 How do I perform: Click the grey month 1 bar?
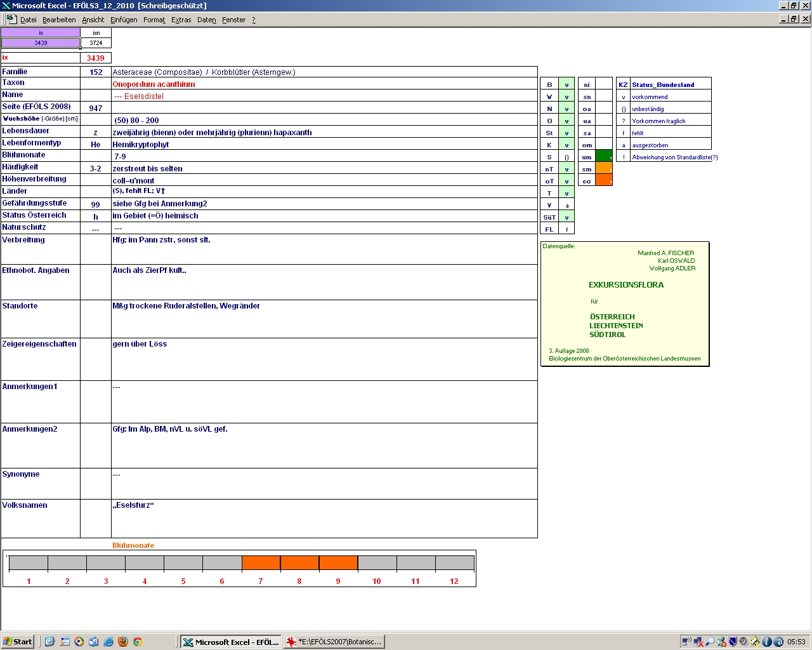[x=29, y=562]
